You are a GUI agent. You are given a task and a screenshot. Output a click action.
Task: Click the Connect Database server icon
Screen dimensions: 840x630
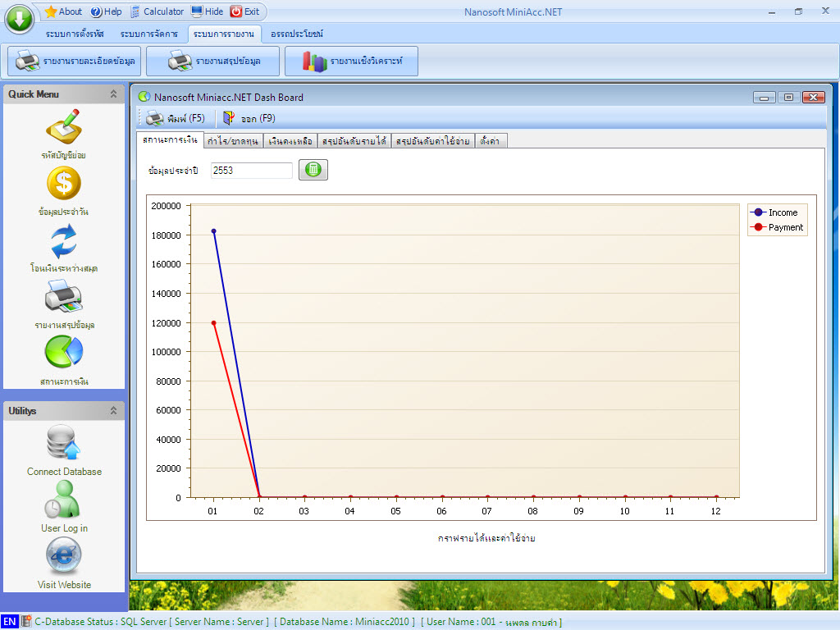(x=63, y=442)
